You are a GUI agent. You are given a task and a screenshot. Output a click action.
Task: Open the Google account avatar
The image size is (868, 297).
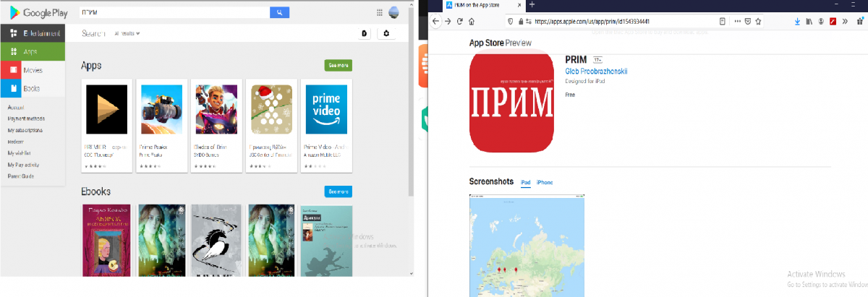(394, 12)
